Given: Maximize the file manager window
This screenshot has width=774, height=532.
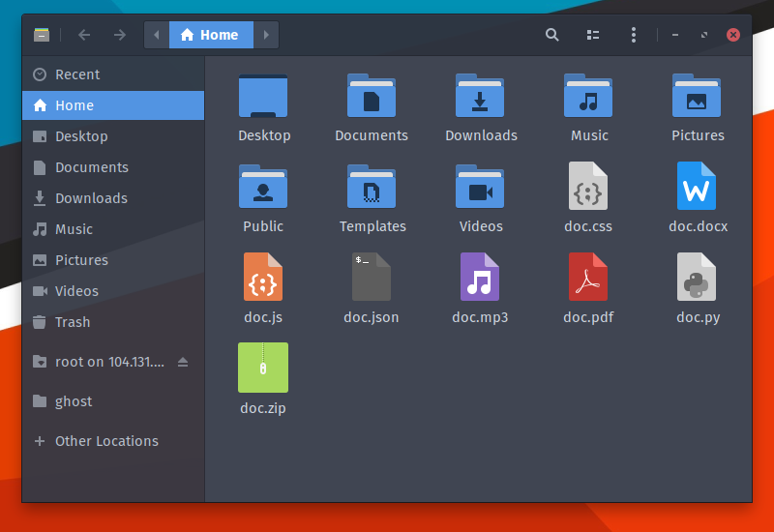Looking at the screenshot, I should coord(704,35).
